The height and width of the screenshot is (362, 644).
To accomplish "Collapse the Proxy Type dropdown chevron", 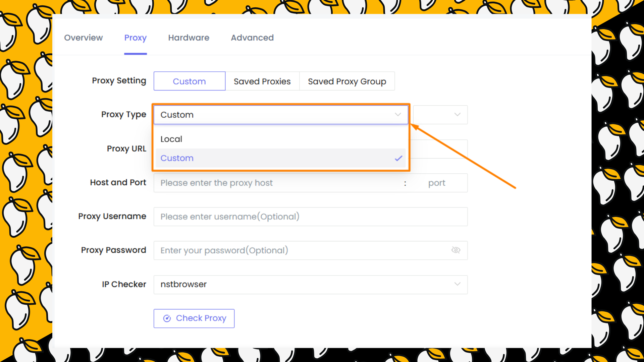I will (x=398, y=115).
